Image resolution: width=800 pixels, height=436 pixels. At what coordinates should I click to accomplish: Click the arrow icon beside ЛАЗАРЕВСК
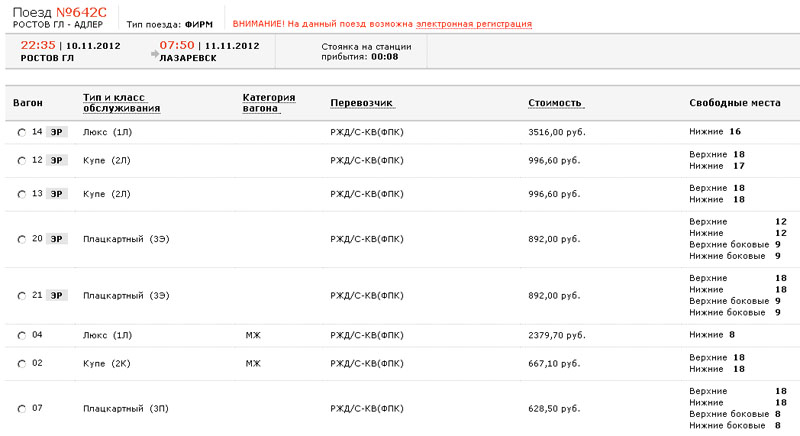(x=153, y=58)
